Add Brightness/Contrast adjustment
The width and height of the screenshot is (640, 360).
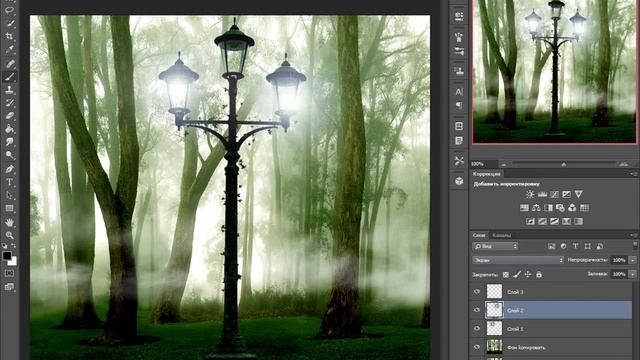(530, 194)
